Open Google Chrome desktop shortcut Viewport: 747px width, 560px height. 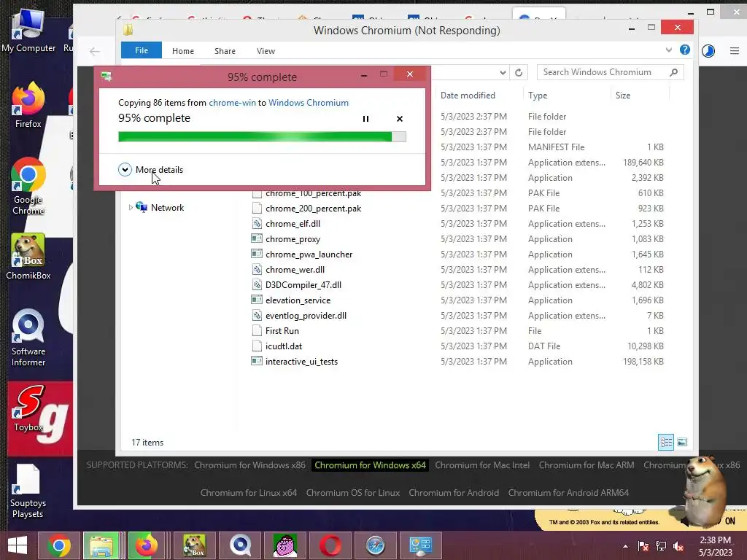tap(28, 186)
